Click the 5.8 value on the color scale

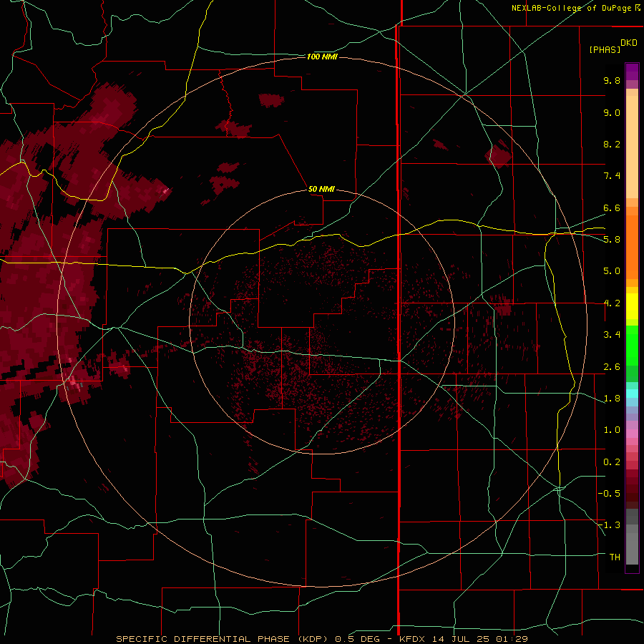[612, 240]
